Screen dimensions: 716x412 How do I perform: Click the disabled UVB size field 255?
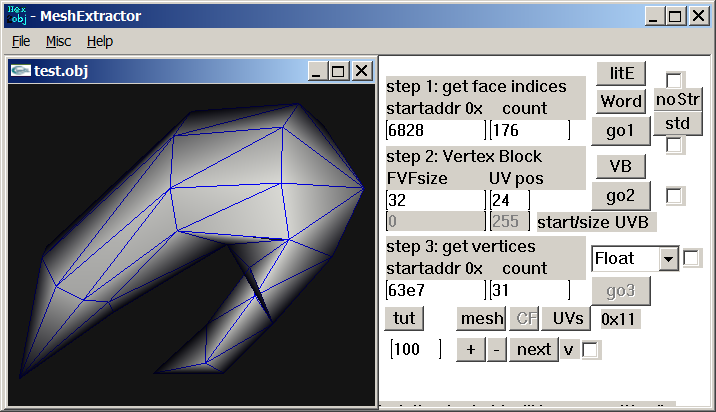point(510,222)
